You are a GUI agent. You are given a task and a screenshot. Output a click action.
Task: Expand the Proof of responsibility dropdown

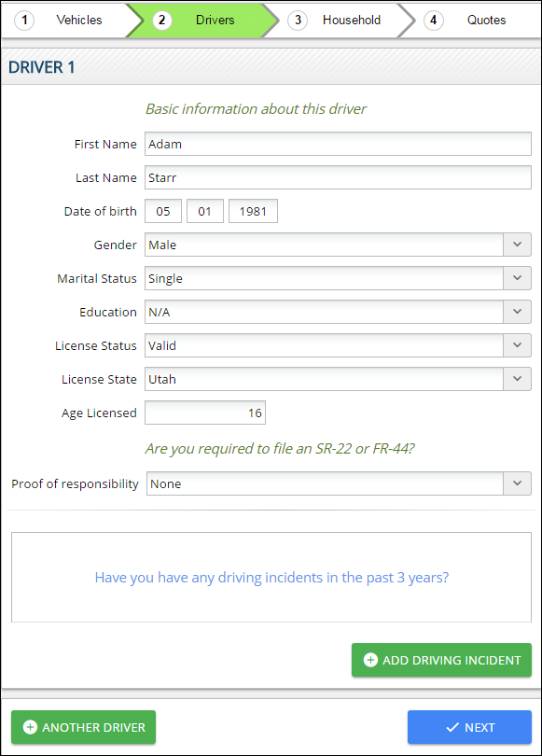517,483
